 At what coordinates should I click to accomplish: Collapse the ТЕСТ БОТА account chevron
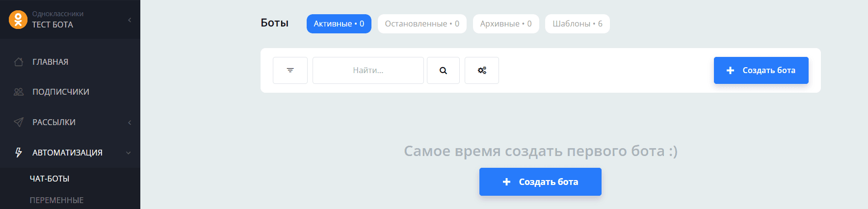pos(130,20)
